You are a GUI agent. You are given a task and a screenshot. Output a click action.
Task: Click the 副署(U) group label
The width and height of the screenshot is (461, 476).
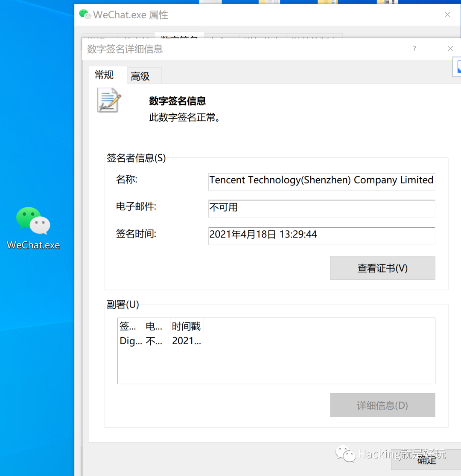[x=123, y=305]
